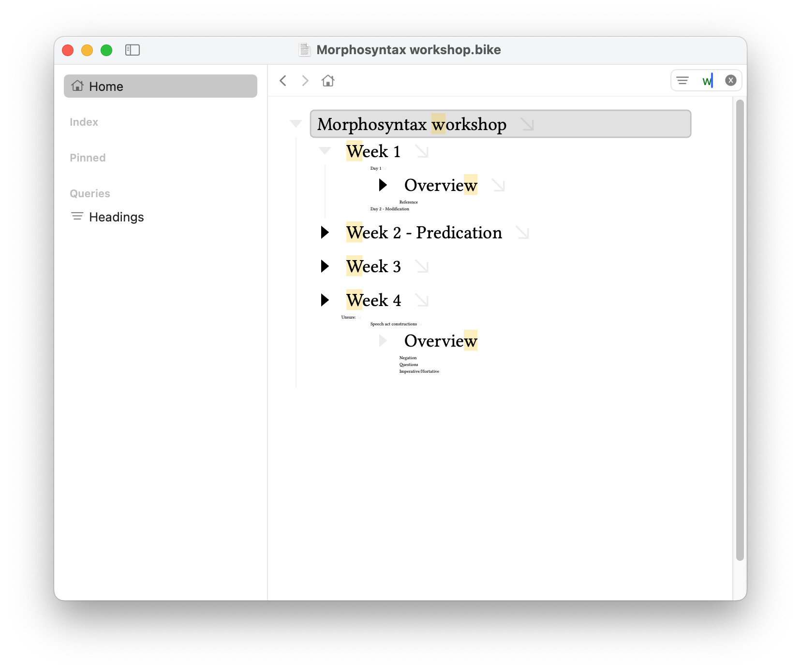Expand the Week 3 disclosure triangle
Screen dimensions: 801x672
(x=325, y=266)
